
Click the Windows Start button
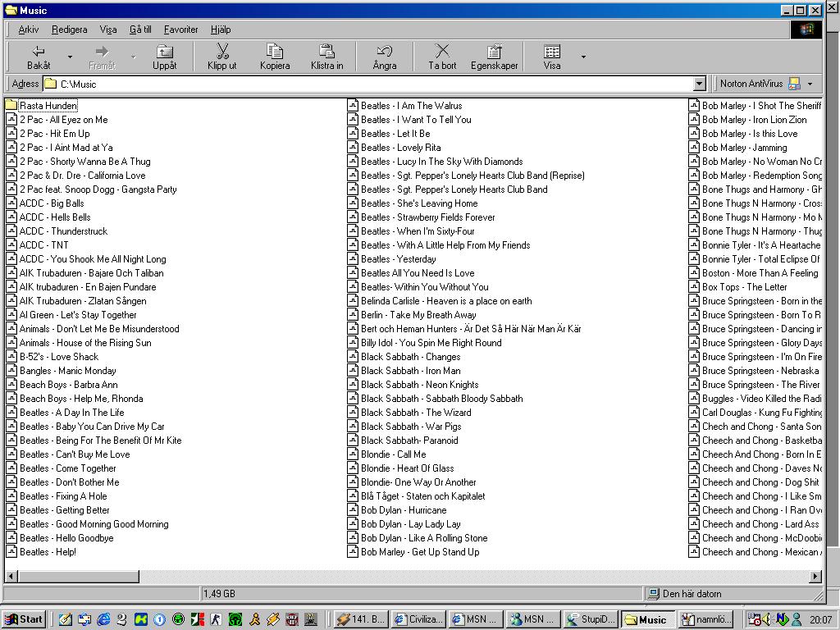(24, 619)
